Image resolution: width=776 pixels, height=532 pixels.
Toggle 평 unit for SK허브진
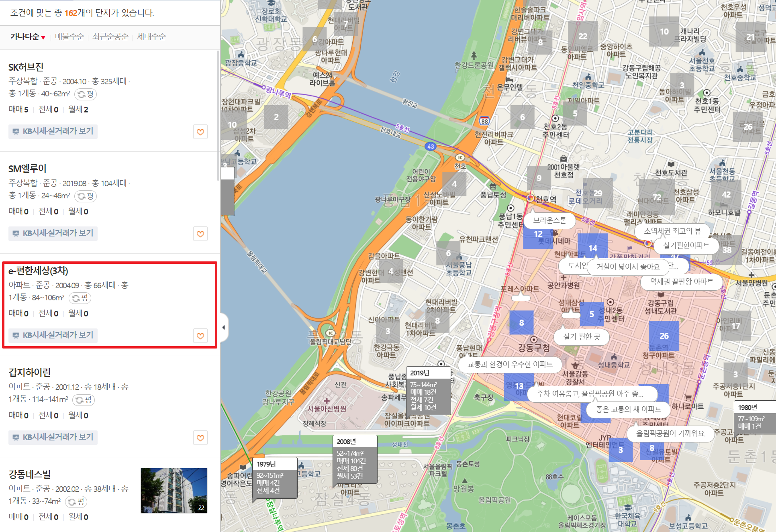click(x=86, y=94)
